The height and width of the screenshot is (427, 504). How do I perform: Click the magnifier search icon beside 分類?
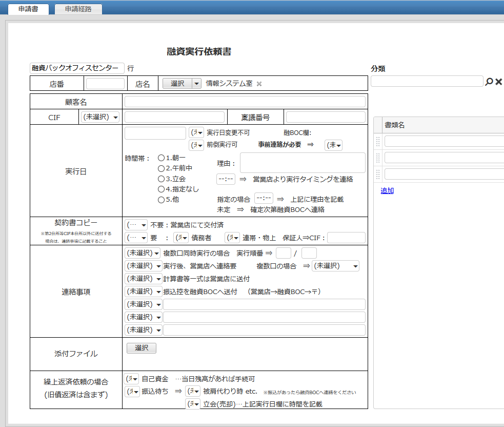point(489,82)
